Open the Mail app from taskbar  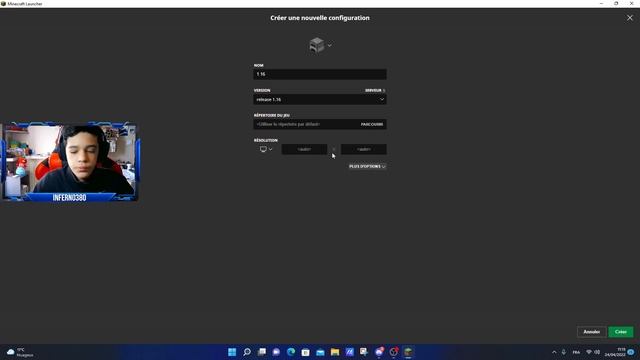[320, 352]
